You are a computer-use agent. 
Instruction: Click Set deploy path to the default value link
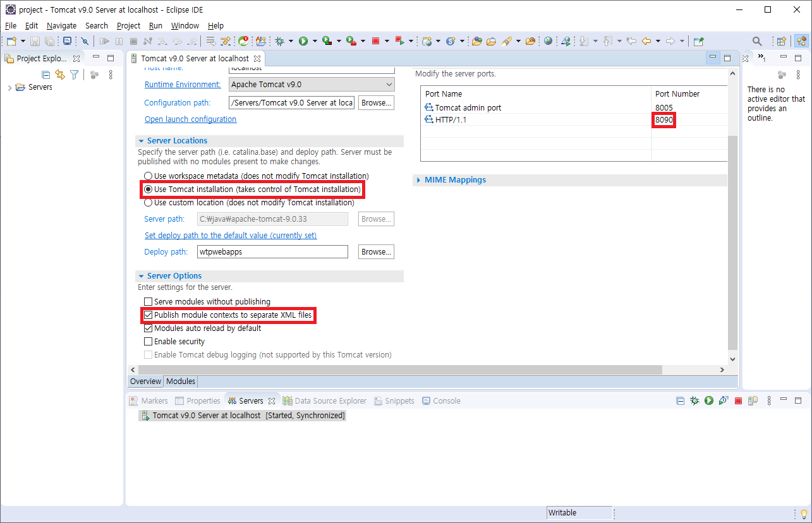(231, 236)
